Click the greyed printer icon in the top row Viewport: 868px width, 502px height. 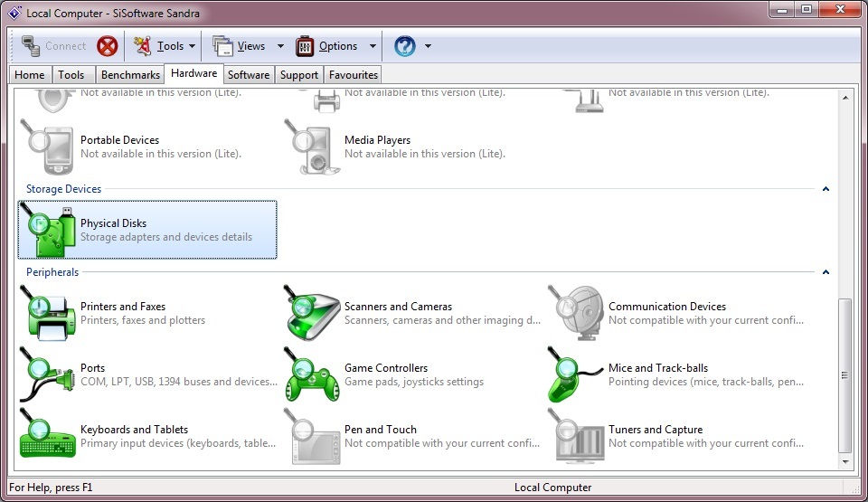pos(325,100)
